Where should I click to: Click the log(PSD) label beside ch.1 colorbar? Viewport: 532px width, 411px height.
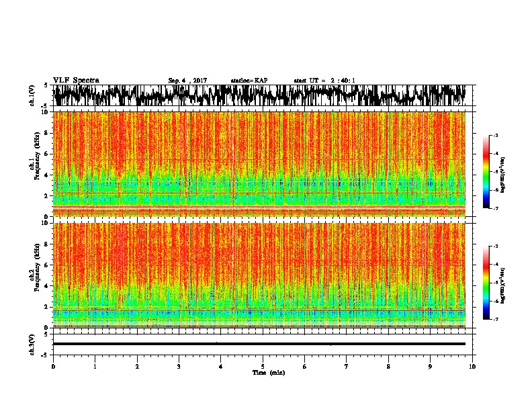(x=502, y=175)
